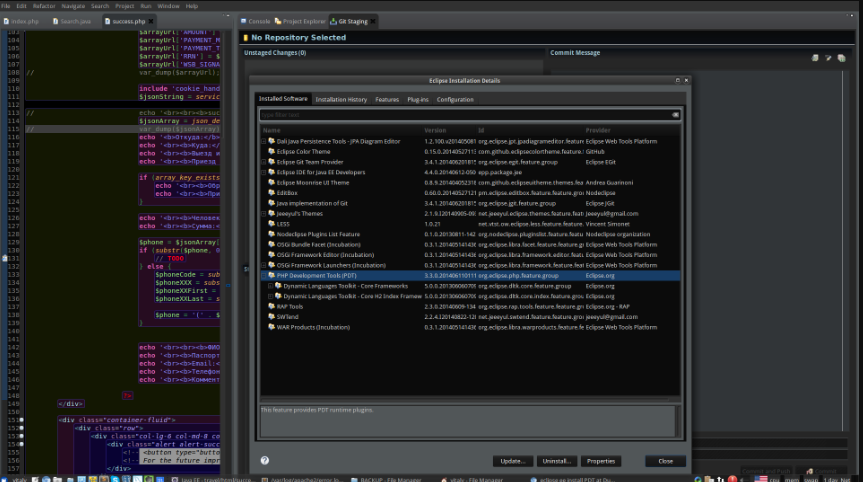Collapse PHP Development Tools (PDT) node
The image size is (863, 482).
point(264,275)
